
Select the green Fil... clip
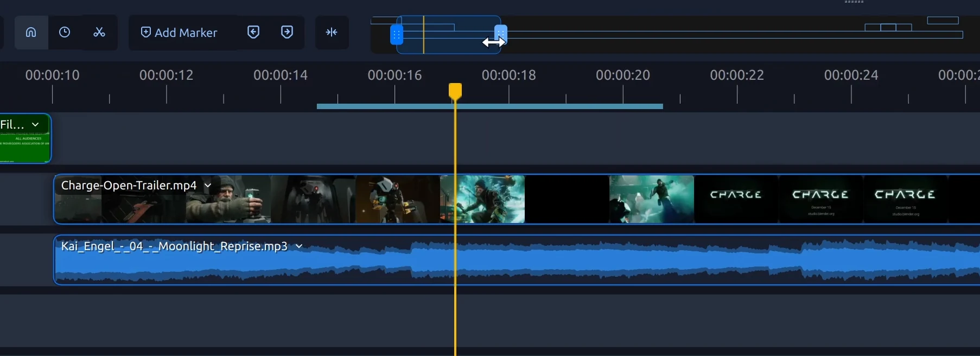25,139
